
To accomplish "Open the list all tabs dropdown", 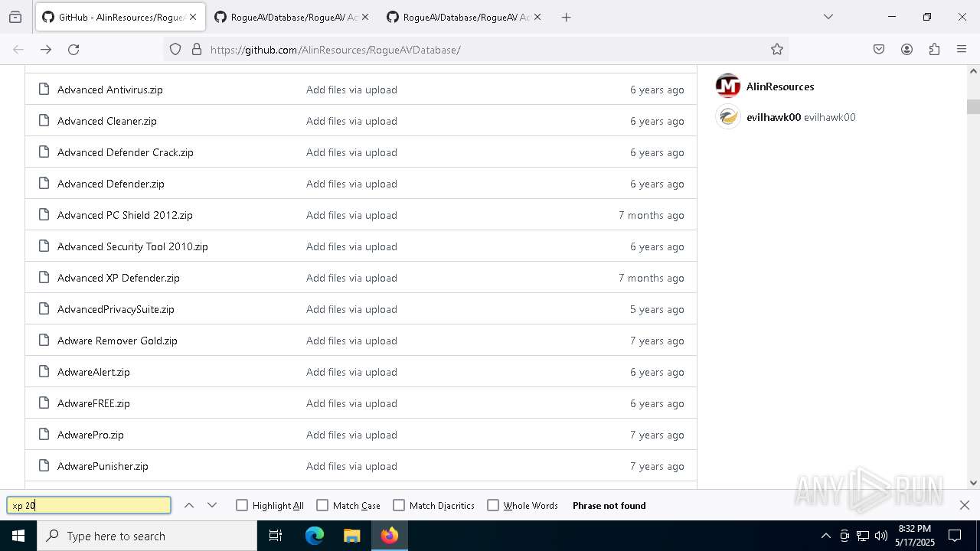I will 828,17.
